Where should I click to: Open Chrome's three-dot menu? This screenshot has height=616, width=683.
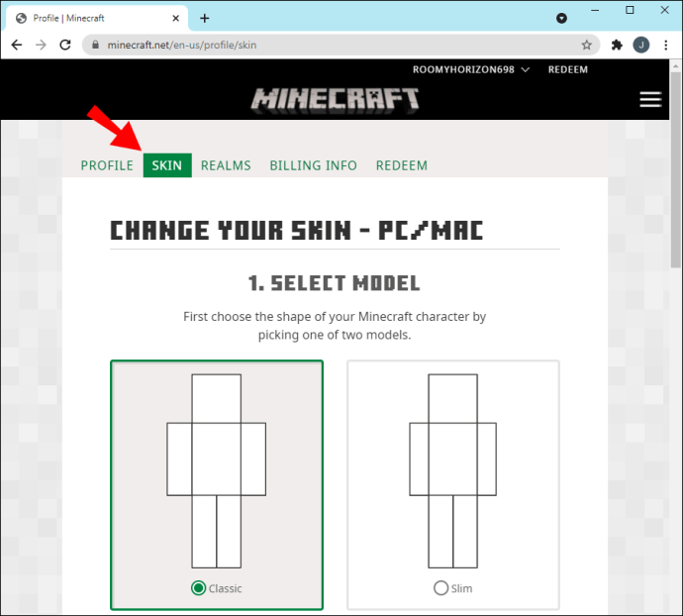665,45
